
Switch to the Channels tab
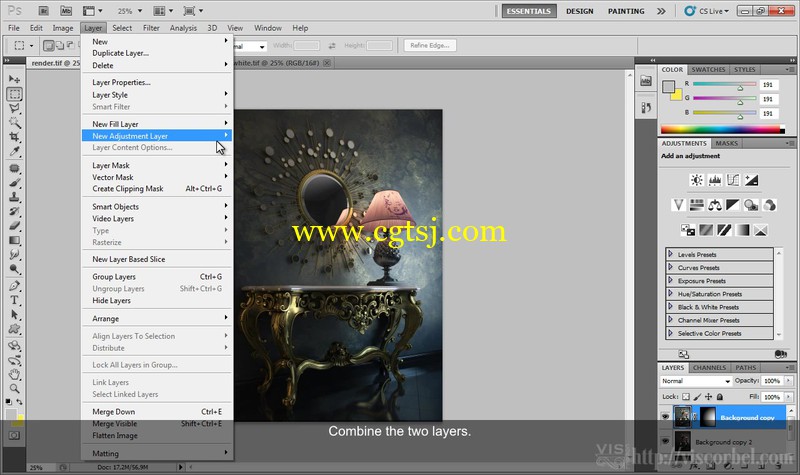tap(709, 367)
